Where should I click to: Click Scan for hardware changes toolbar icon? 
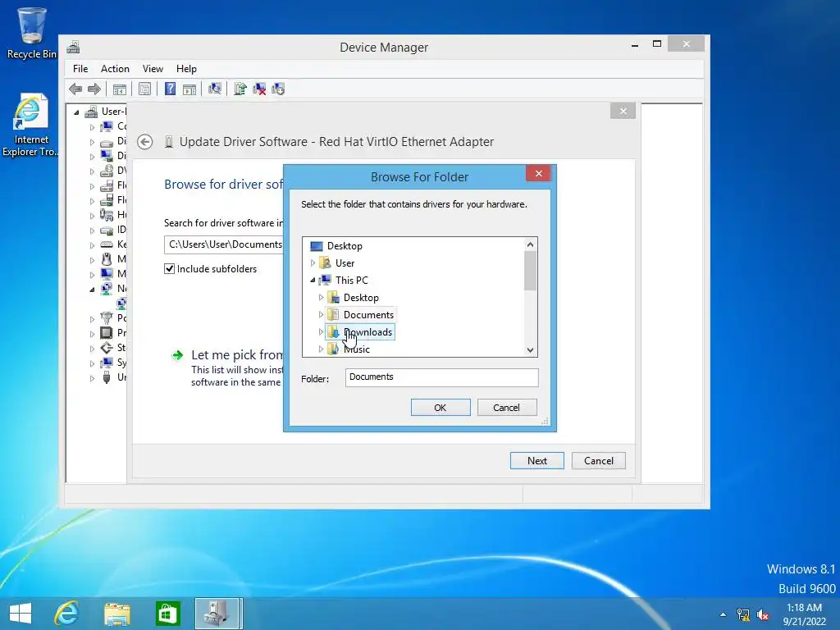coord(215,89)
